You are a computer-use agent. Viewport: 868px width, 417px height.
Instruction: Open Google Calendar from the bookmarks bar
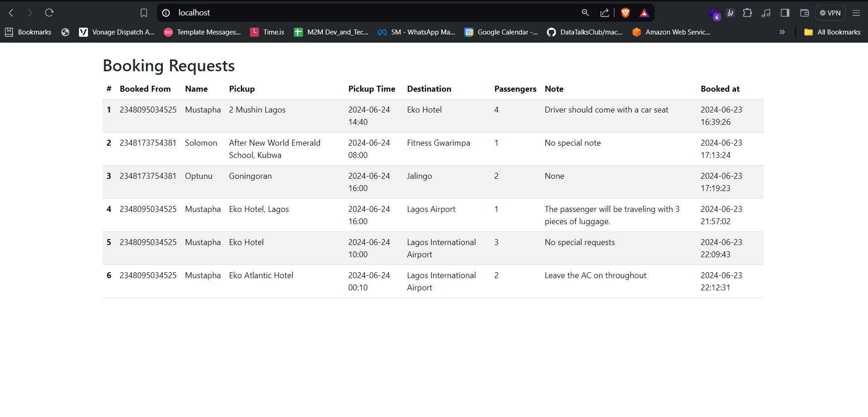point(501,32)
